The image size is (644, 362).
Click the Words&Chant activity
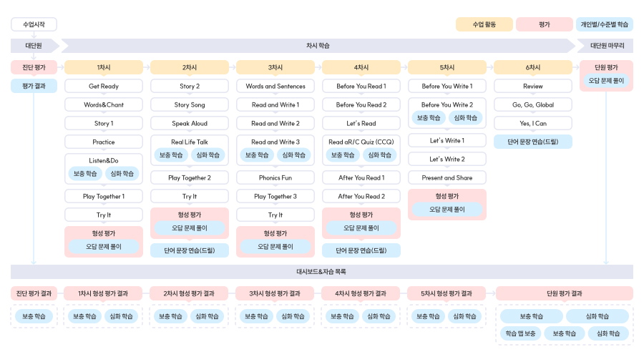104,104
